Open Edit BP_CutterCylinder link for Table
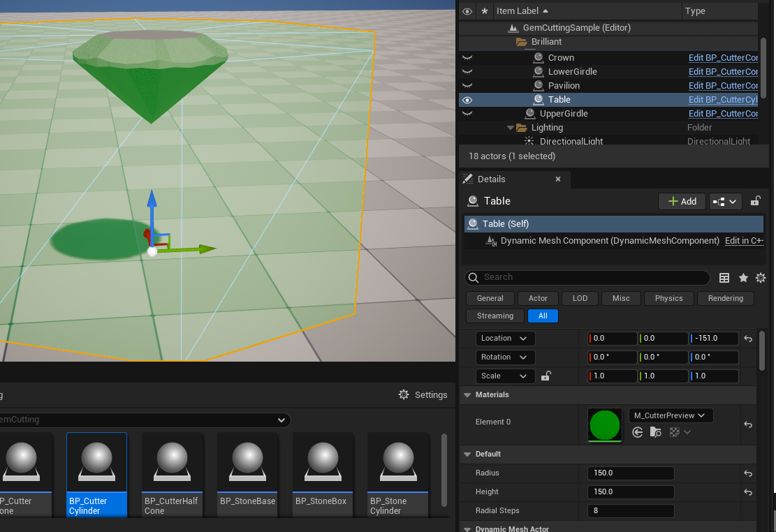The height and width of the screenshot is (532, 776). coord(723,100)
